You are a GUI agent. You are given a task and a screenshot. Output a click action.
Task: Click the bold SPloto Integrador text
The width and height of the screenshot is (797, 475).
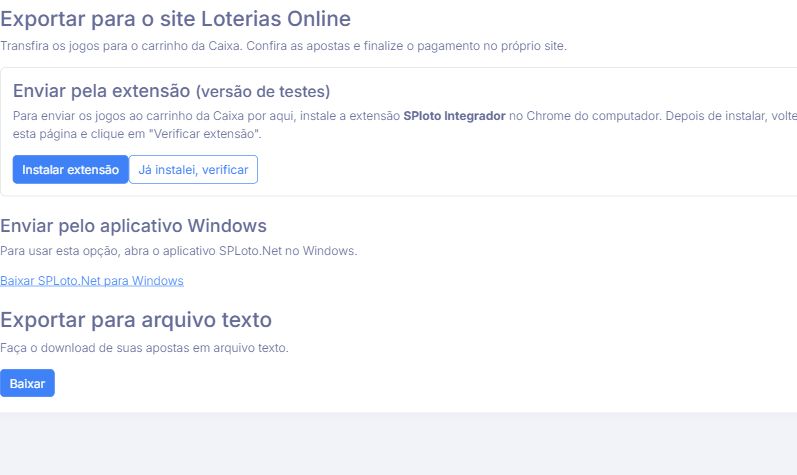[454, 116]
